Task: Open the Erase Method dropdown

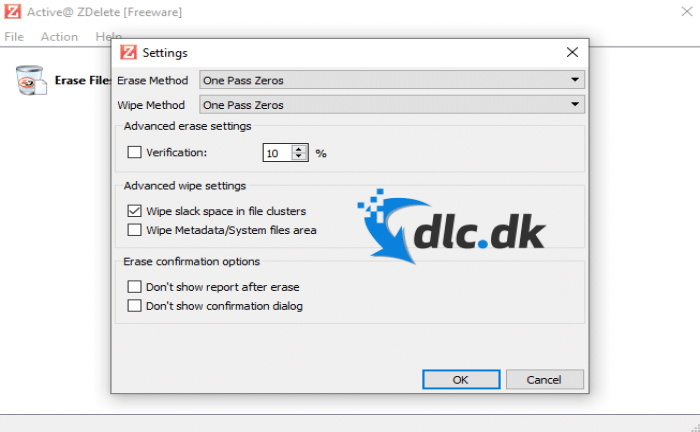Action: point(392,80)
